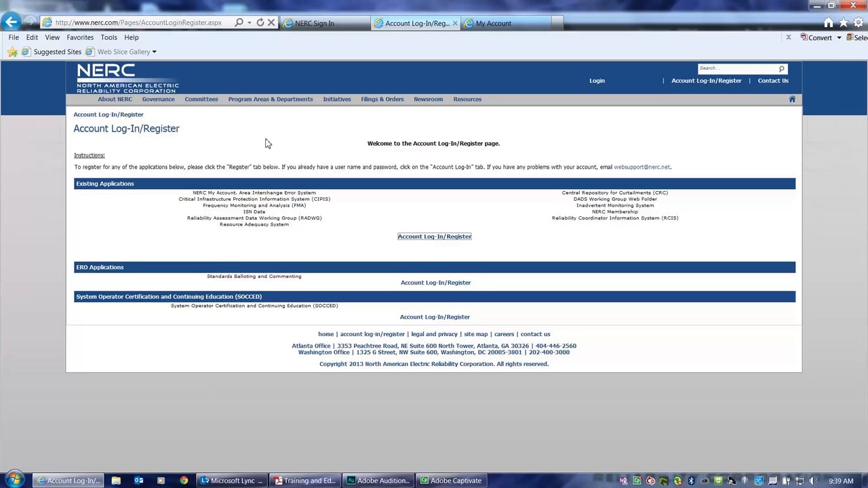The image size is (868, 488).
Task: Switch to the Adobe Captivate taskbar window
Action: pos(452,481)
